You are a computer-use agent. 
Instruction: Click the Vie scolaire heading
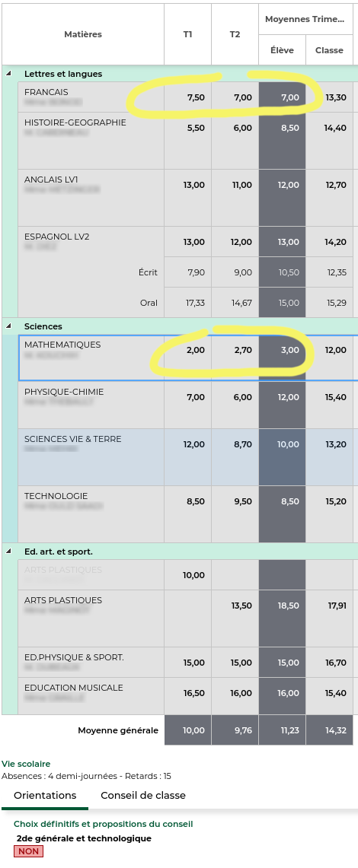[26, 764]
